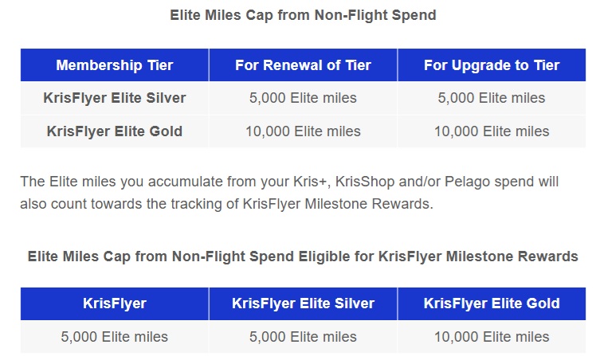Click the 'KrisFlyer Elite Gold' header in the second table
Image resolution: width=596 pixels, height=364 pixels.
point(492,303)
